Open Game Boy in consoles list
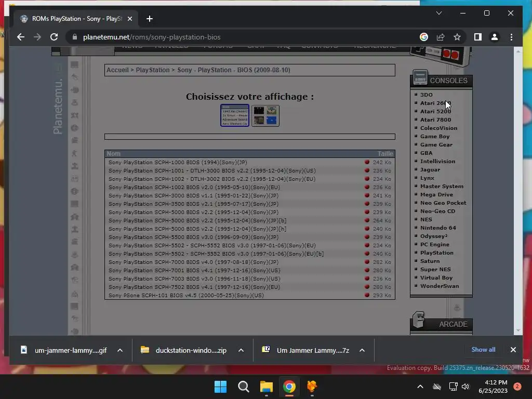The image size is (532, 399). 435,137
